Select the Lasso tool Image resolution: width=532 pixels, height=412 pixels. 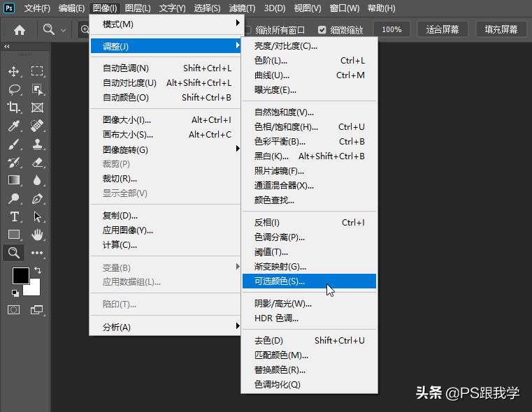tap(14, 90)
